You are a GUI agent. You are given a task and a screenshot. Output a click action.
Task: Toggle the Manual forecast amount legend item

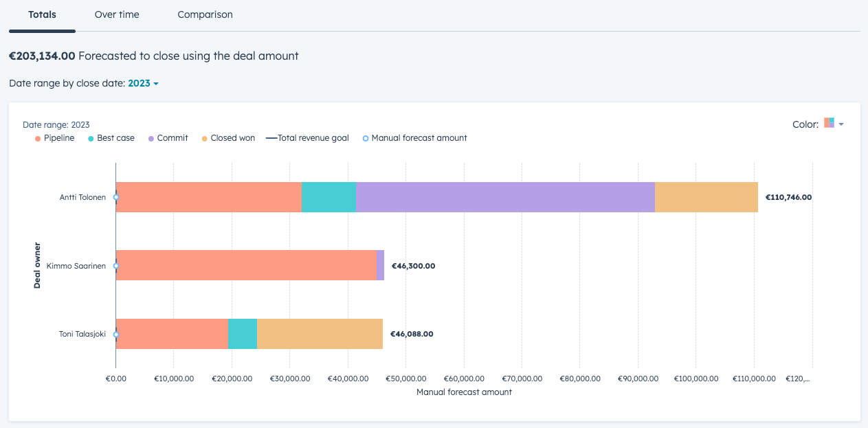tap(414, 138)
